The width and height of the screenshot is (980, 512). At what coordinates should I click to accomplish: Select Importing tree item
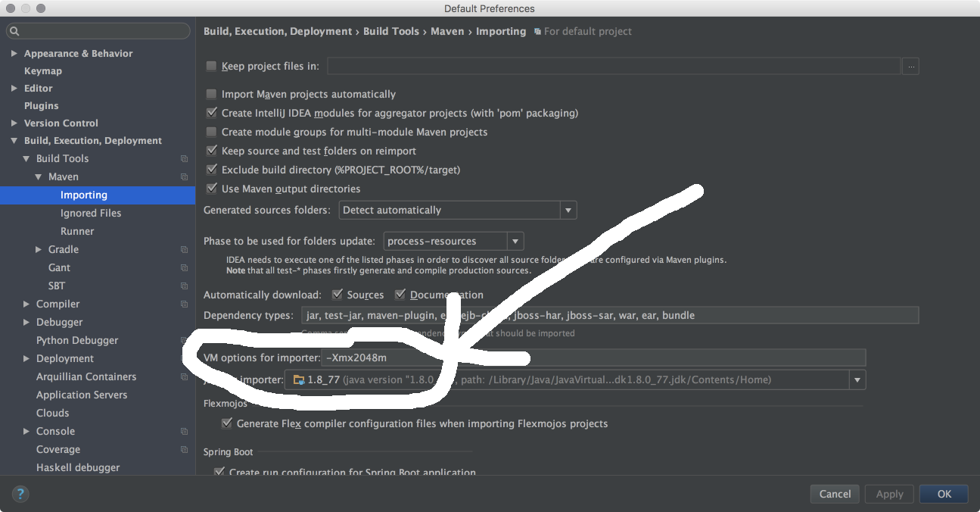[98, 195]
